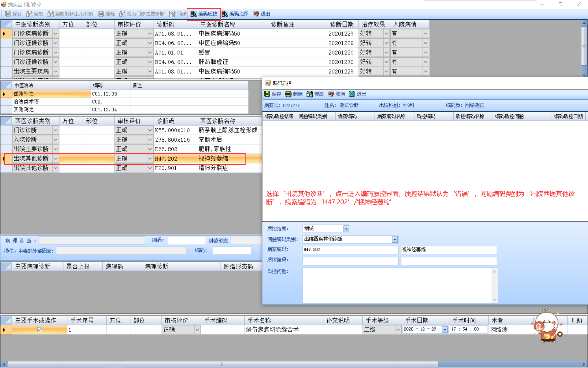This screenshot has height=368, width=588.
Task: Expand 治疗效果 dropdown in first row
Action: click(x=386, y=34)
